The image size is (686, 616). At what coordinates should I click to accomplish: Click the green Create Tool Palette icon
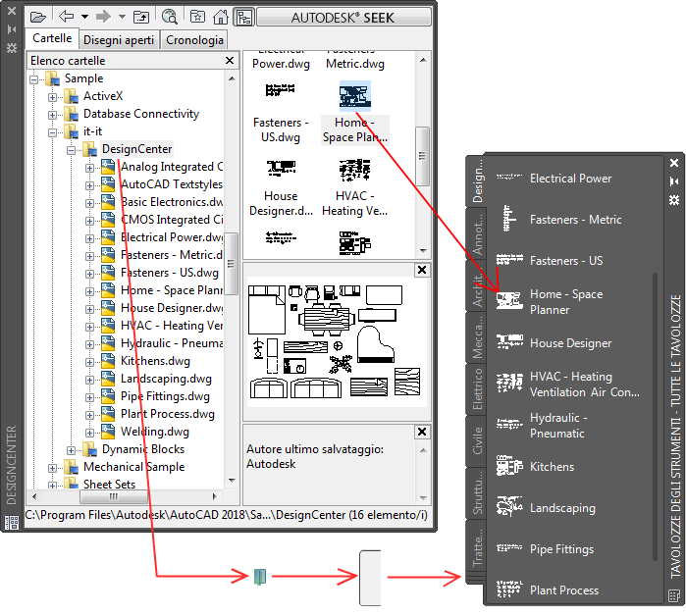click(x=260, y=577)
